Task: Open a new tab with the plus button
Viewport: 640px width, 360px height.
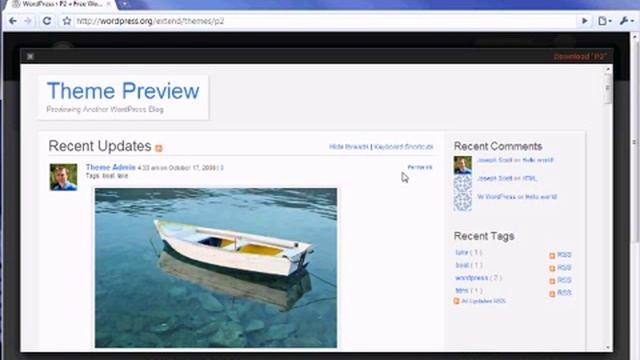Action: pyautogui.click(x=124, y=4)
